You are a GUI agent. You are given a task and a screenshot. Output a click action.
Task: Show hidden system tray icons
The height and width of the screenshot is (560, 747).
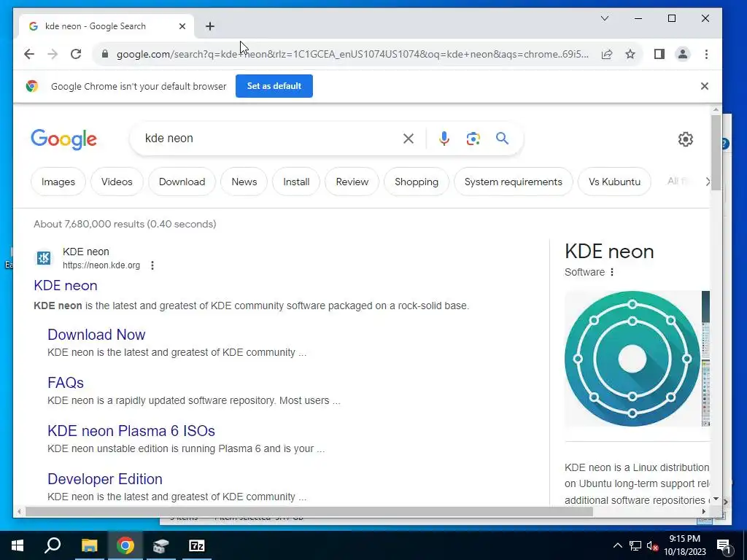coord(617,545)
